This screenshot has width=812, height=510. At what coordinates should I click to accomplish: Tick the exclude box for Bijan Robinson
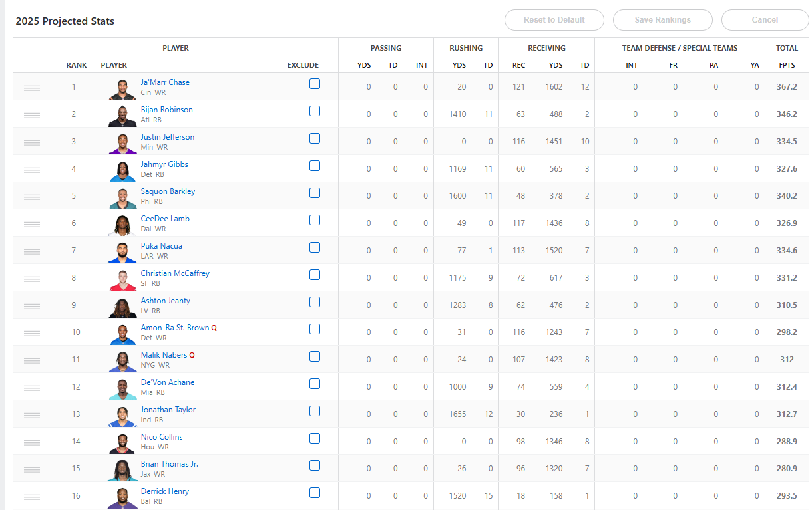coord(315,111)
